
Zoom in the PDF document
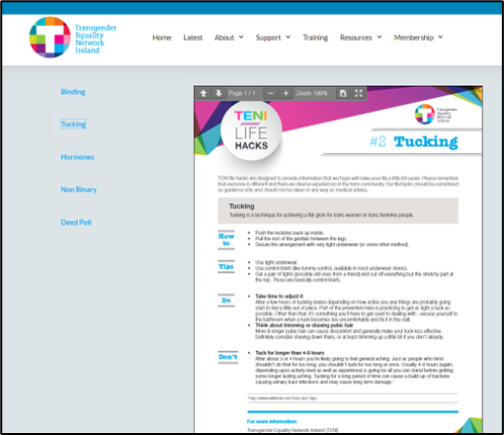point(286,93)
